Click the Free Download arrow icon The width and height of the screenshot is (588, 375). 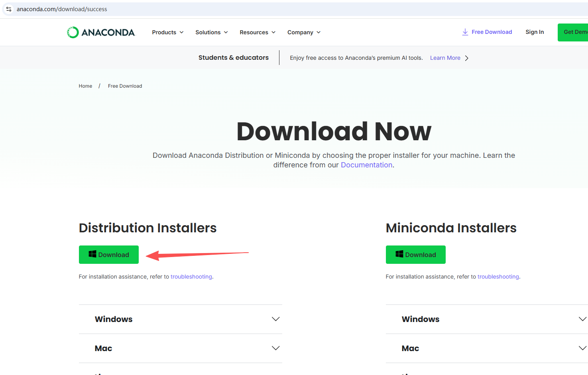tap(465, 32)
